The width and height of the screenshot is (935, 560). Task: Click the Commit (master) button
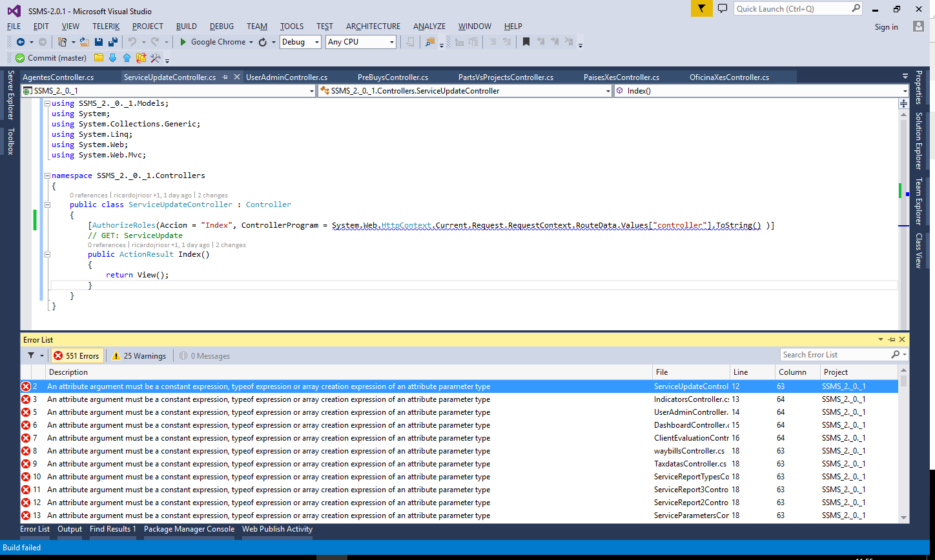(51, 58)
